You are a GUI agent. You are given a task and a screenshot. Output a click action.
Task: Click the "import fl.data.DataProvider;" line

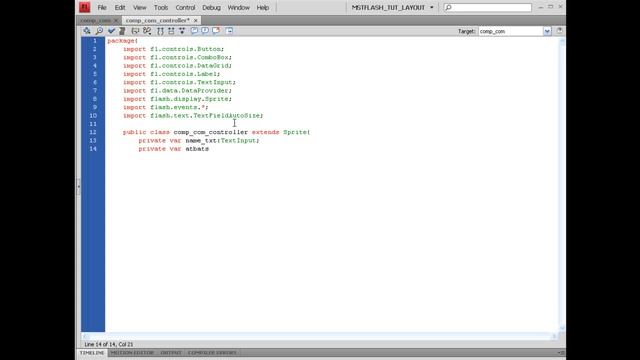click(177, 91)
